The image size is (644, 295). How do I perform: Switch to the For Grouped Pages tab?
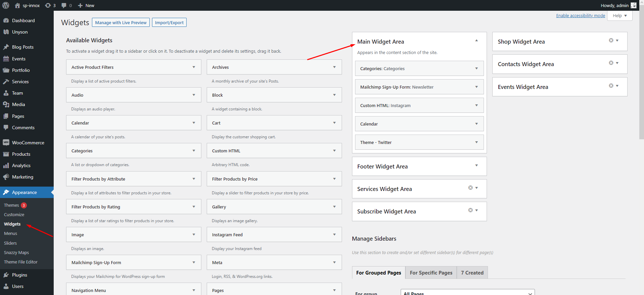coord(379,273)
